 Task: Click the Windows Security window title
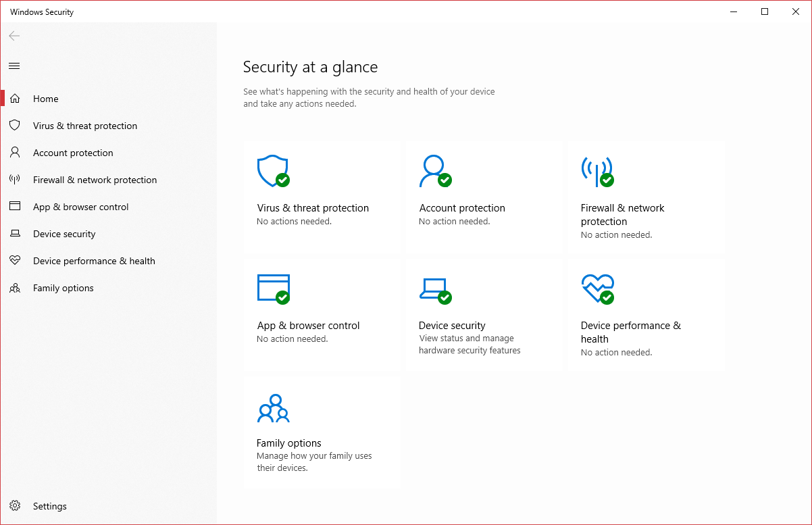pyautogui.click(x=42, y=12)
